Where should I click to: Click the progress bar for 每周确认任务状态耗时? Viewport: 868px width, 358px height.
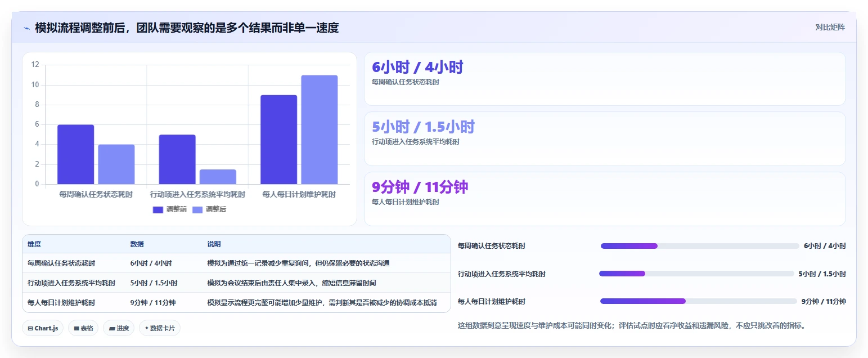[700, 246]
